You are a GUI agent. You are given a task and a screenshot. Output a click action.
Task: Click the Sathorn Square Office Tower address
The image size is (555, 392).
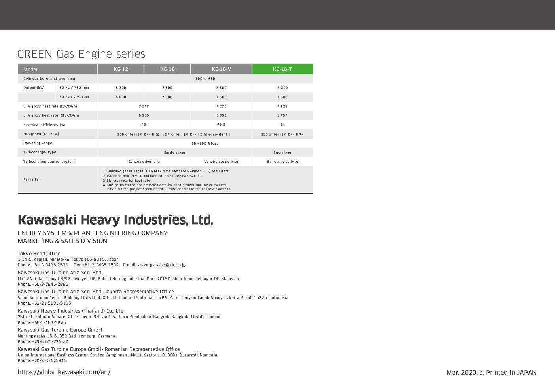(119, 317)
